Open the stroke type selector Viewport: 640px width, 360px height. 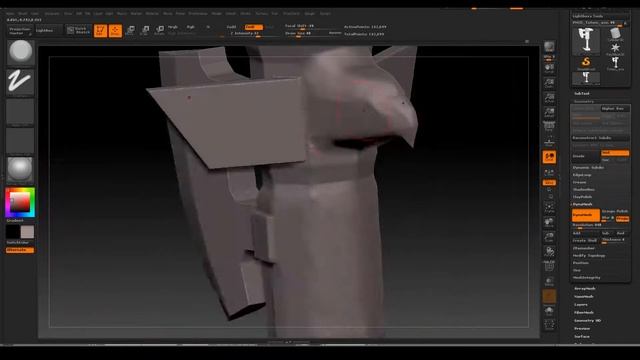[x=20, y=82]
